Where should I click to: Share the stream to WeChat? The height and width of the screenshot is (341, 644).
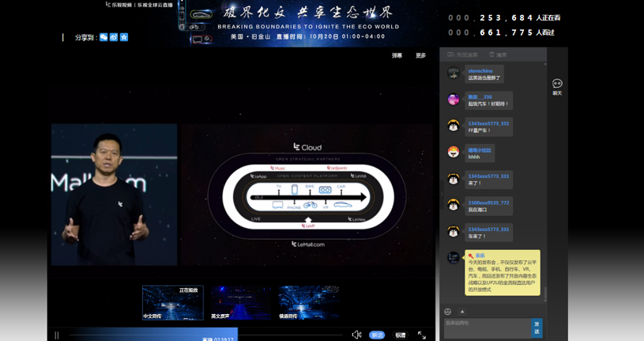(104, 37)
